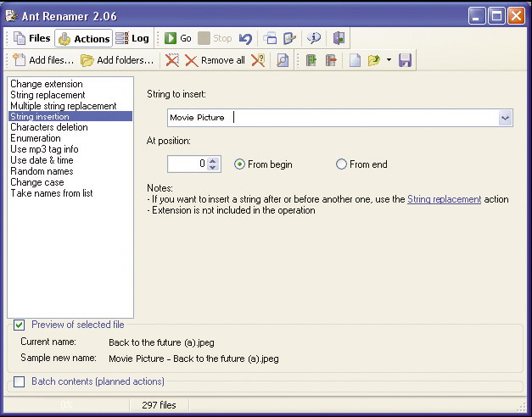Viewport: 532px width, 417px height.
Task: Click the file preview magnifier icon
Action: [283, 60]
